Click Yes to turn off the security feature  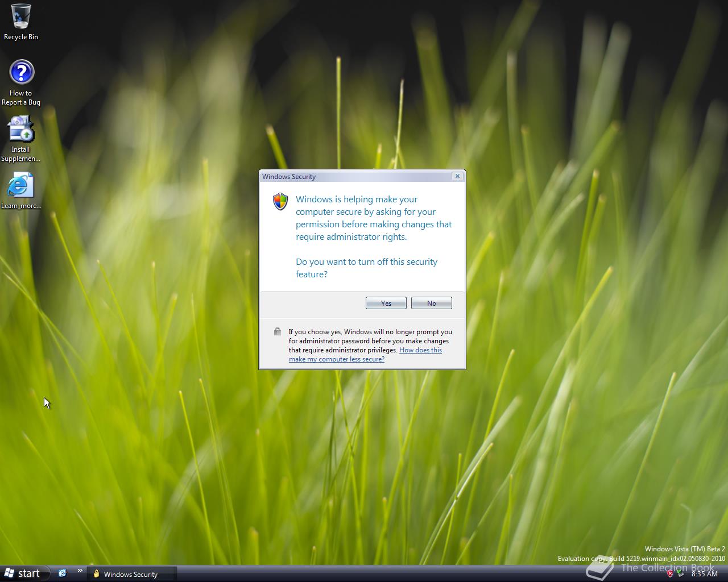click(386, 303)
